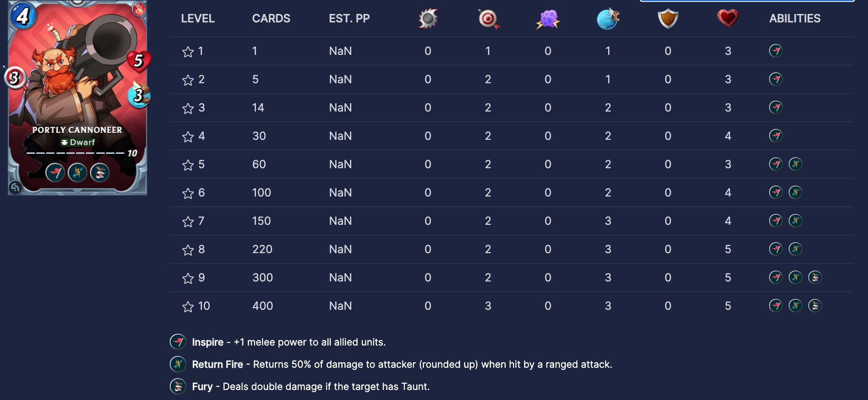868x400 pixels.
Task: Click the Fury icon on the card artwork
Action: (x=100, y=173)
